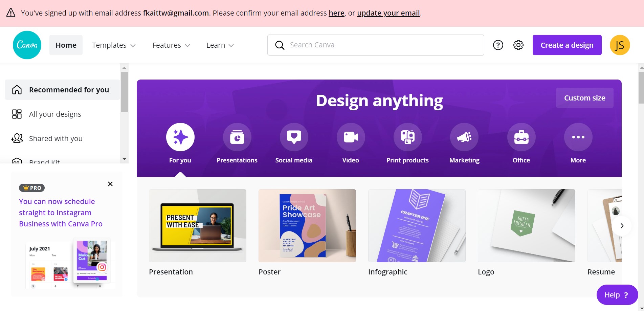Image resolution: width=644 pixels, height=311 pixels.
Task: Expand the Learn dropdown
Action: [x=220, y=45]
